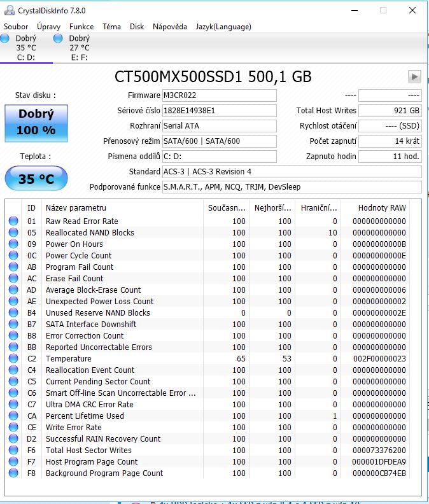Click status icon for Smart Off-line Scan Uncorrectable
This screenshot has width=429, height=504.
point(13,393)
